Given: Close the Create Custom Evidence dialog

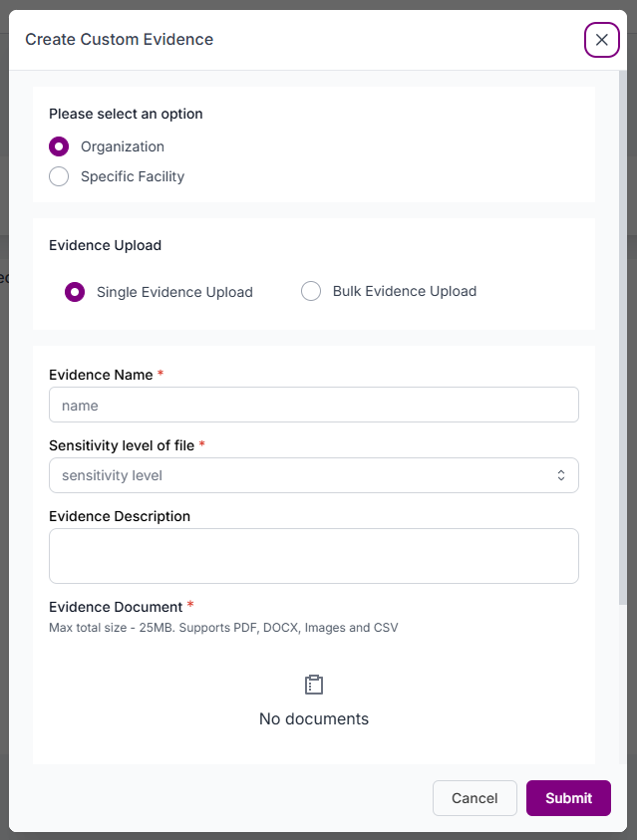Looking at the screenshot, I should 601,40.
